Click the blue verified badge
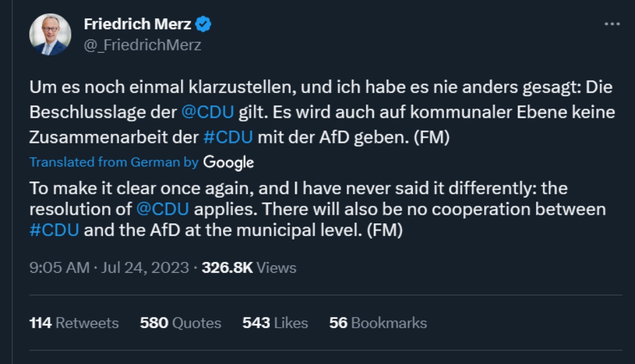The height and width of the screenshot is (364, 635). (x=203, y=24)
